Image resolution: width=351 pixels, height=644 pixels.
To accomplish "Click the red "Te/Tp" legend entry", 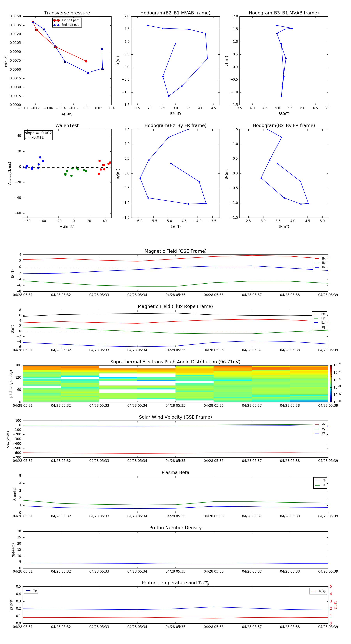I will (318, 591).
